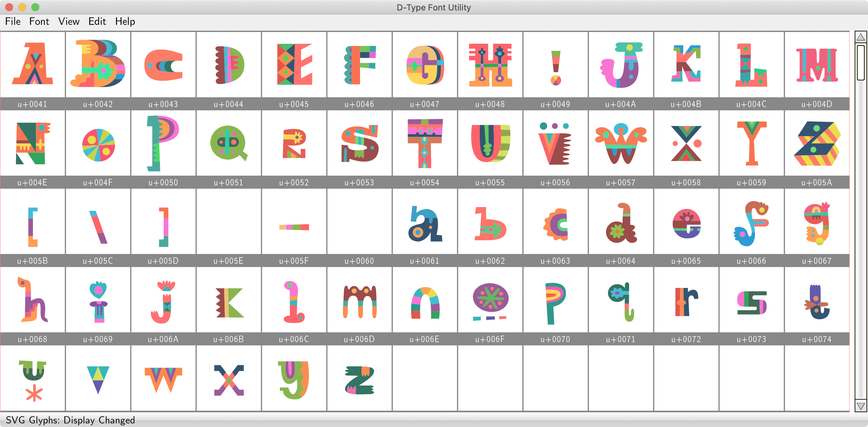Select the lowercase b glyph at u+0062

[490, 223]
